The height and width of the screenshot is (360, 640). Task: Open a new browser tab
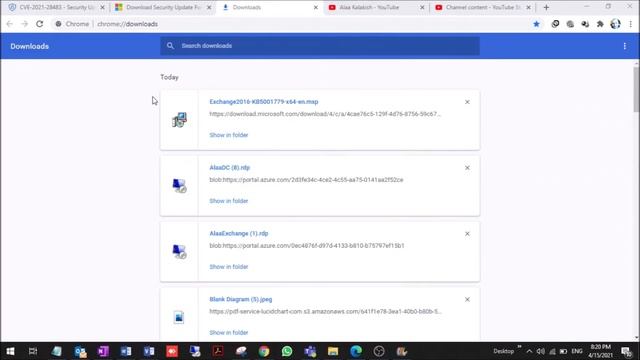click(x=546, y=7)
